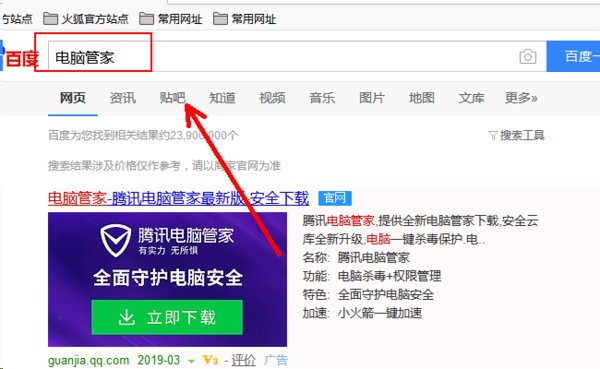Select the 图片 search tab
The width and height of the screenshot is (600, 369).
372,98
